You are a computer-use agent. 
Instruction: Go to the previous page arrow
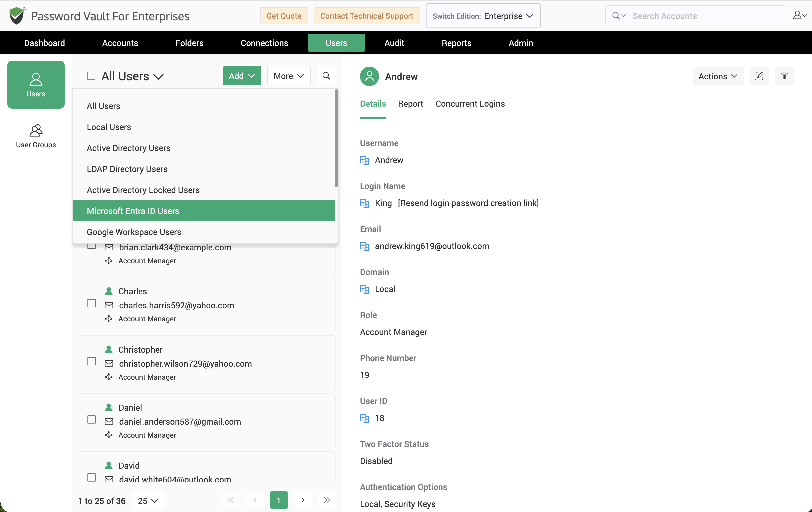[255, 500]
